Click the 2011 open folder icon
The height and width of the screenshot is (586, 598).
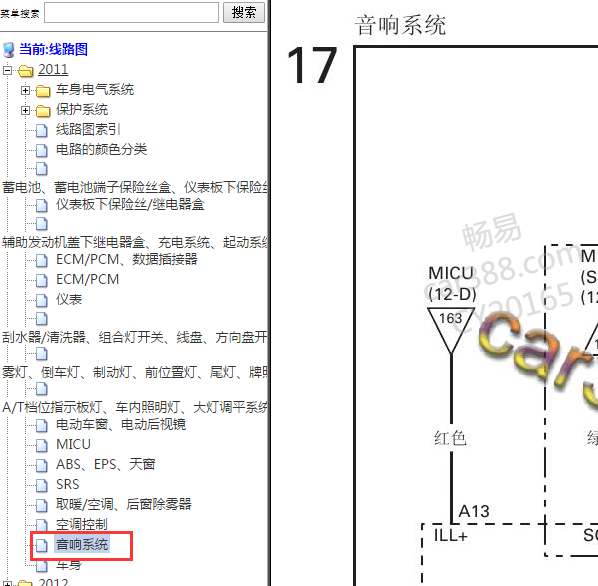(26, 71)
